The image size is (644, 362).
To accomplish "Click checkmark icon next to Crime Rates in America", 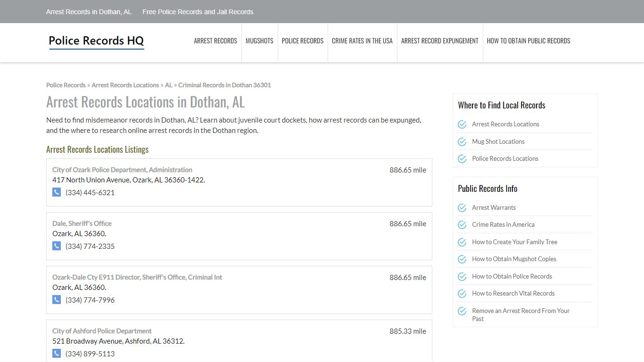I will (462, 225).
